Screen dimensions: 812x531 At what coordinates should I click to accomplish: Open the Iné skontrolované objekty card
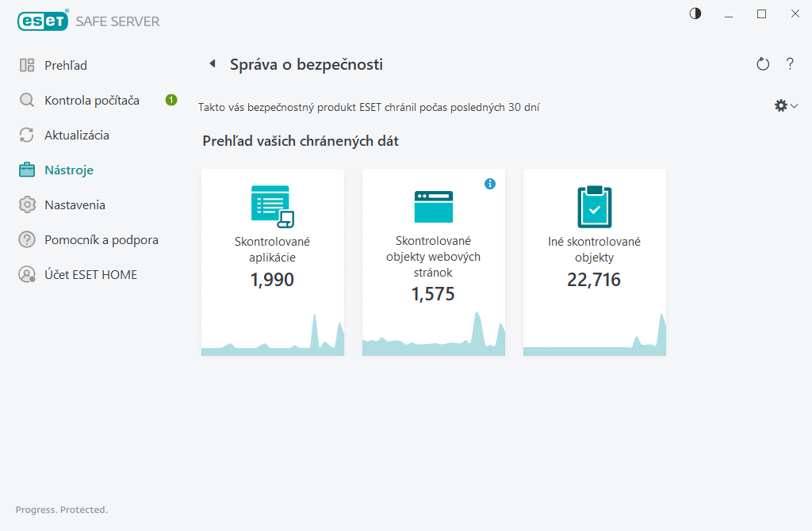click(x=594, y=262)
